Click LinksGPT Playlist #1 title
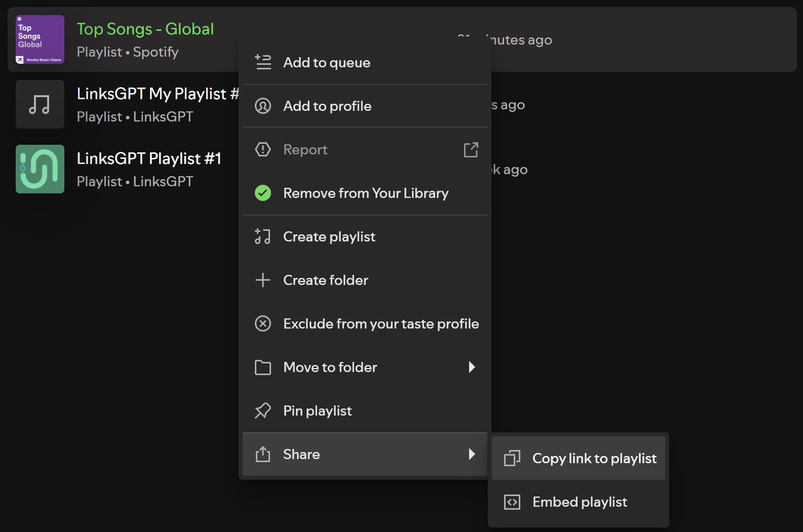The width and height of the screenshot is (803, 532). point(149,159)
